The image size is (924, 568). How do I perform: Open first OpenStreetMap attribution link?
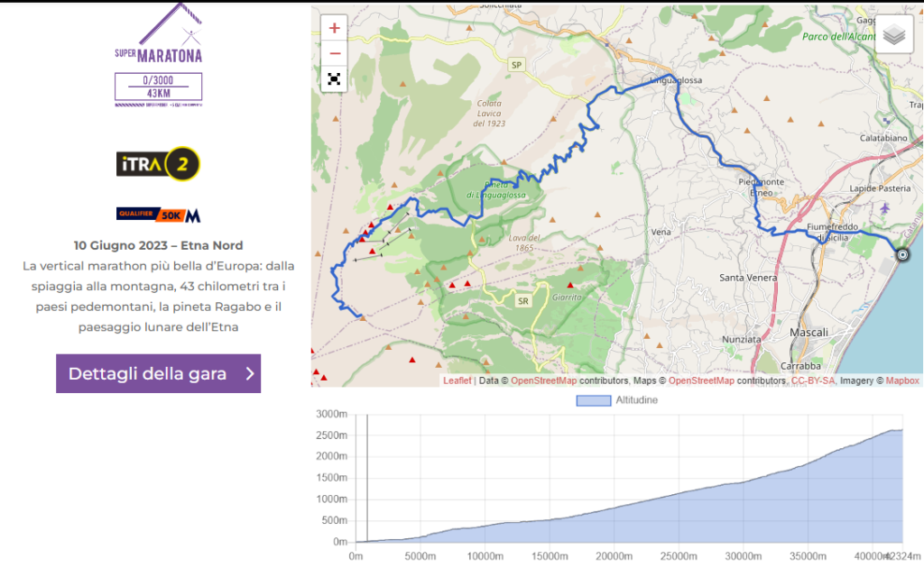pyautogui.click(x=543, y=380)
